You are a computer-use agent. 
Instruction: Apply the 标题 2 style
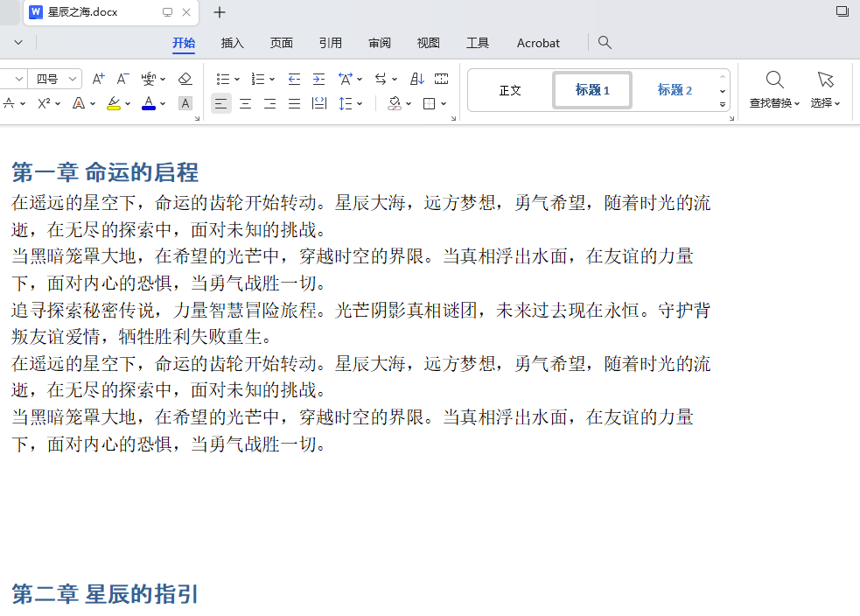click(x=675, y=90)
